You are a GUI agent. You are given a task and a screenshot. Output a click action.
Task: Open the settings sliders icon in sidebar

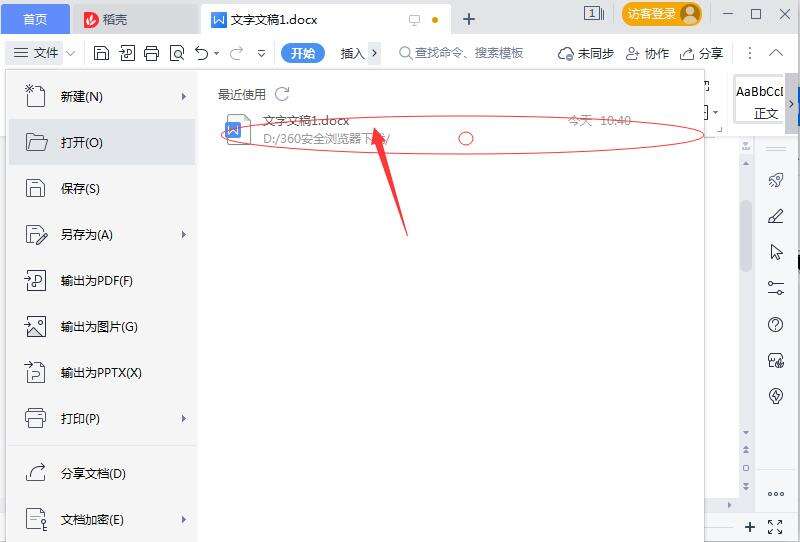[x=776, y=288]
